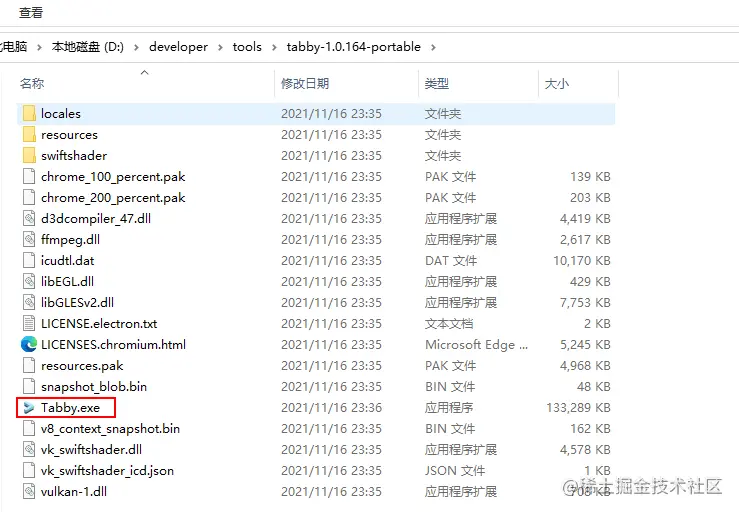Select snapshot_blob.bin file name

(x=94, y=387)
